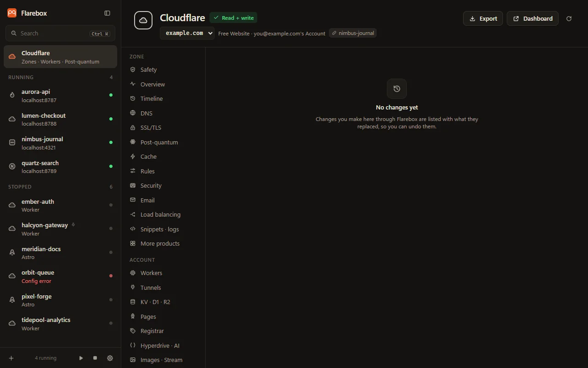Open settings gear icon in sidebar footer

(110, 358)
